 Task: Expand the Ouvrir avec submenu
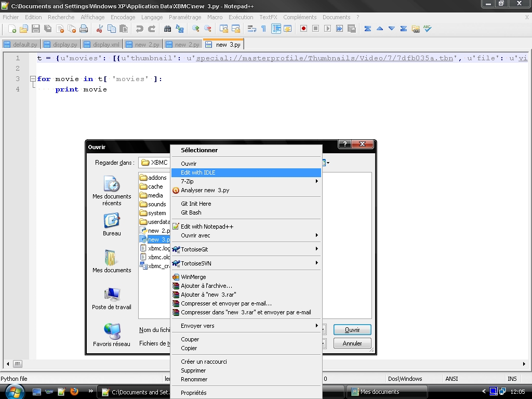click(246, 235)
